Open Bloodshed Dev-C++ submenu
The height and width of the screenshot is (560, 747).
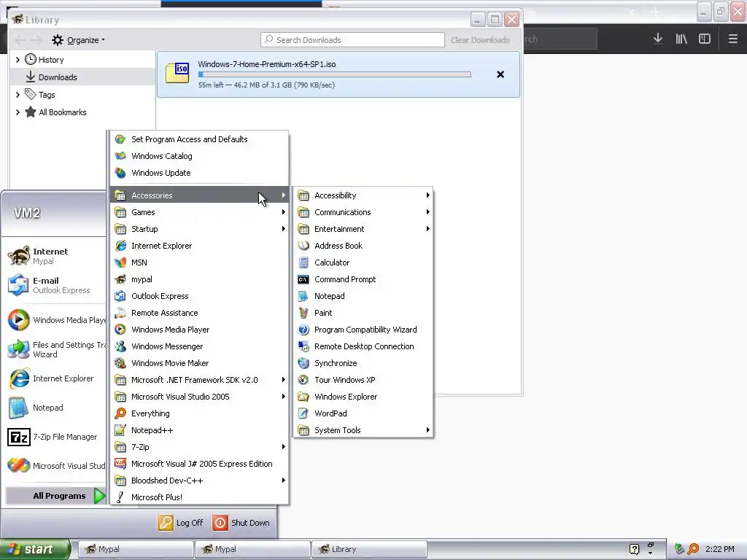pos(199,481)
